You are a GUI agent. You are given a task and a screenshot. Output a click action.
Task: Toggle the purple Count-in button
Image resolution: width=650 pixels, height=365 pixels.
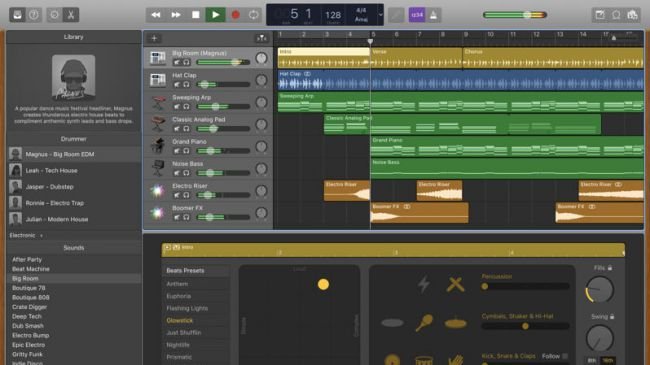pyautogui.click(x=417, y=15)
